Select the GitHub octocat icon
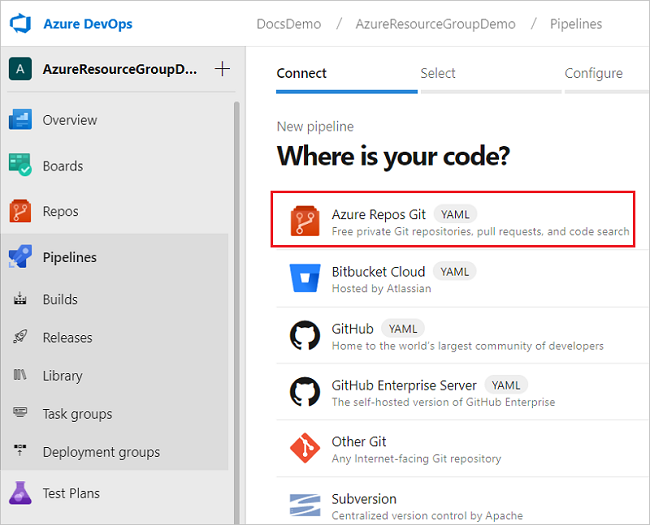Image resolution: width=650 pixels, height=525 pixels. pyautogui.click(x=304, y=335)
